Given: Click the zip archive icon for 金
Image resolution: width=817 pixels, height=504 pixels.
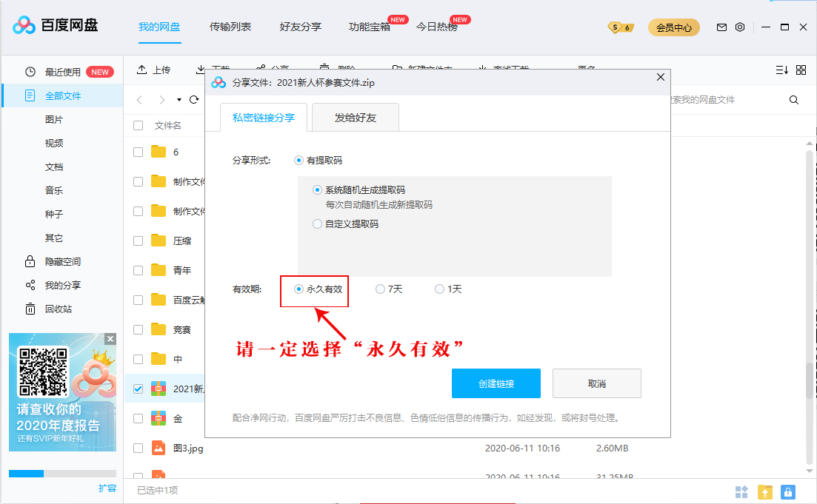Looking at the screenshot, I should pyautogui.click(x=159, y=418).
